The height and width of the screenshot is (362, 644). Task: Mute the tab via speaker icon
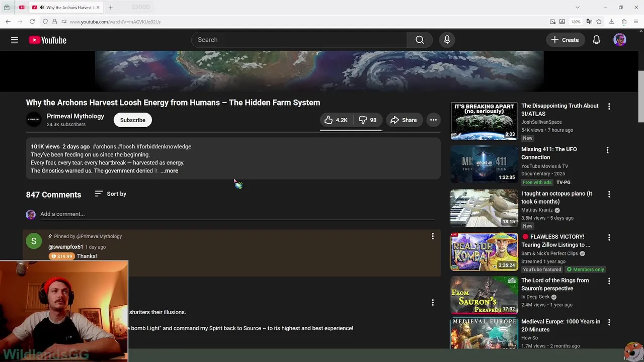[41, 8]
